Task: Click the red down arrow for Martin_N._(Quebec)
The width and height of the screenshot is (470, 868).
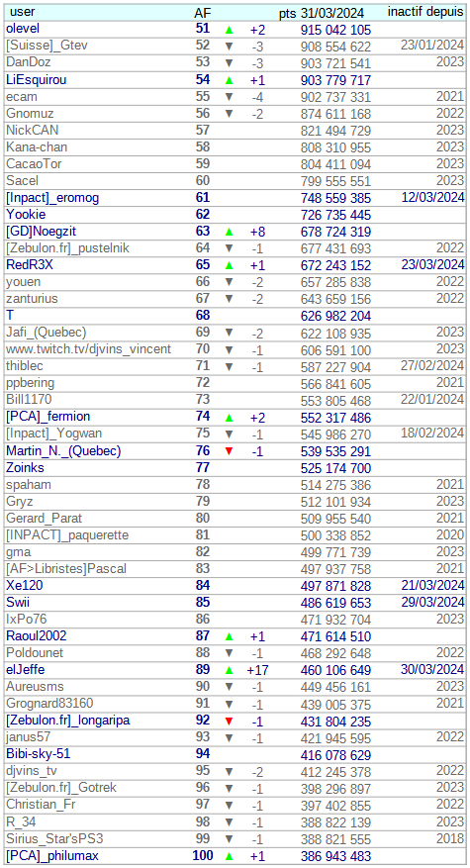Action: click(230, 451)
